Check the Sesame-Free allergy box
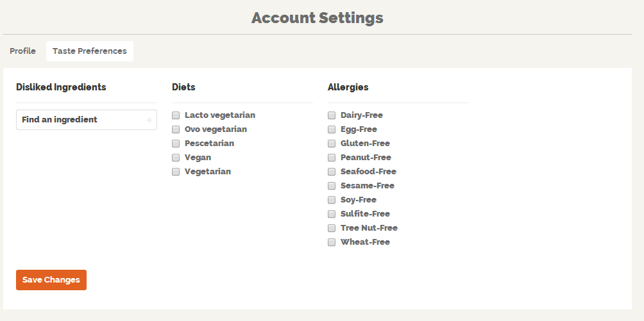Image resolution: width=644 pixels, height=321 pixels. (332, 186)
